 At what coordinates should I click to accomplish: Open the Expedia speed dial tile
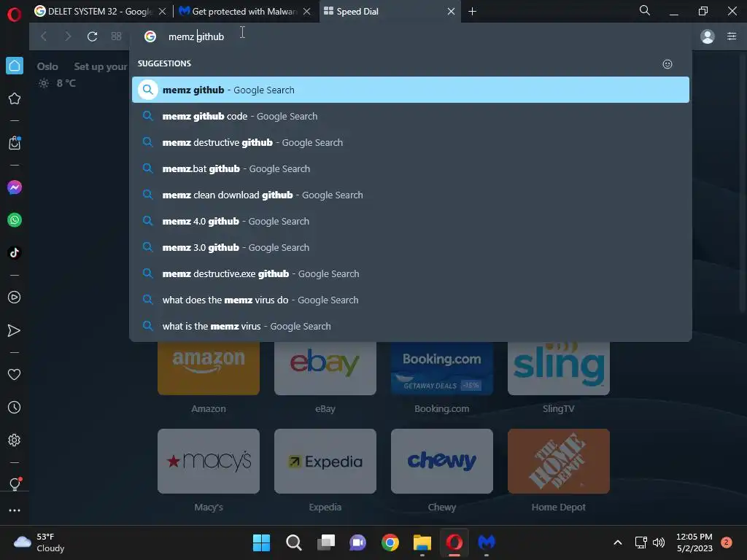click(325, 461)
